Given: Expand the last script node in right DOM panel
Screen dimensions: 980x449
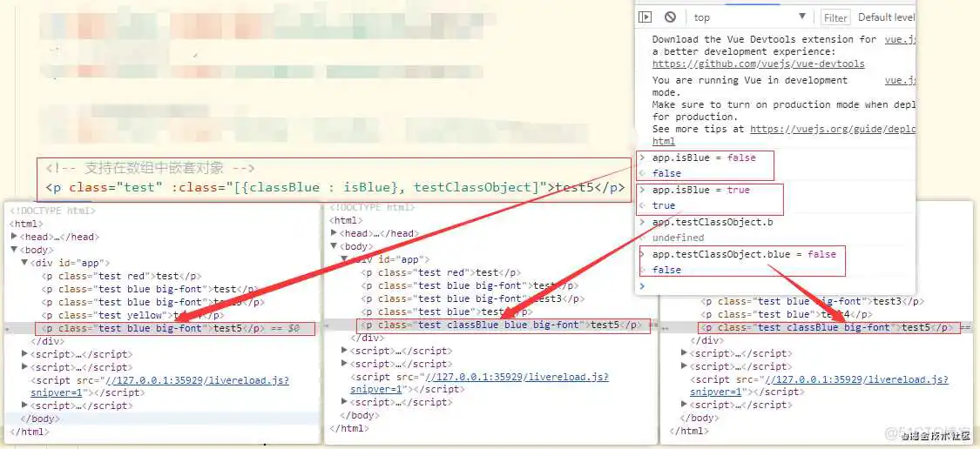Looking at the screenshot, I should click(x=685, y=405).
